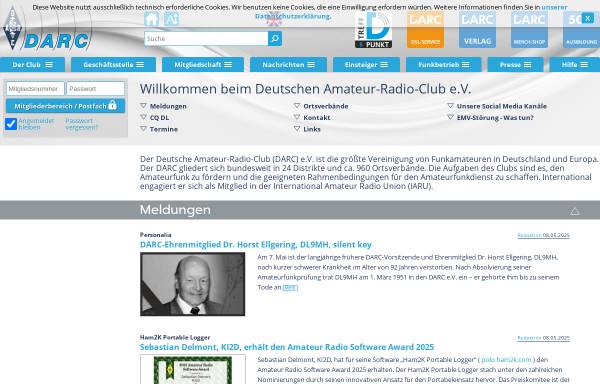Click the DARC logo in header

pos(47,30)
